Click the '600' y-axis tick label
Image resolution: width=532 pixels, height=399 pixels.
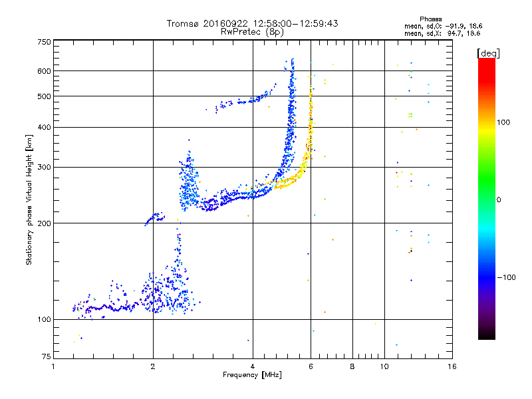coord(44,71)
